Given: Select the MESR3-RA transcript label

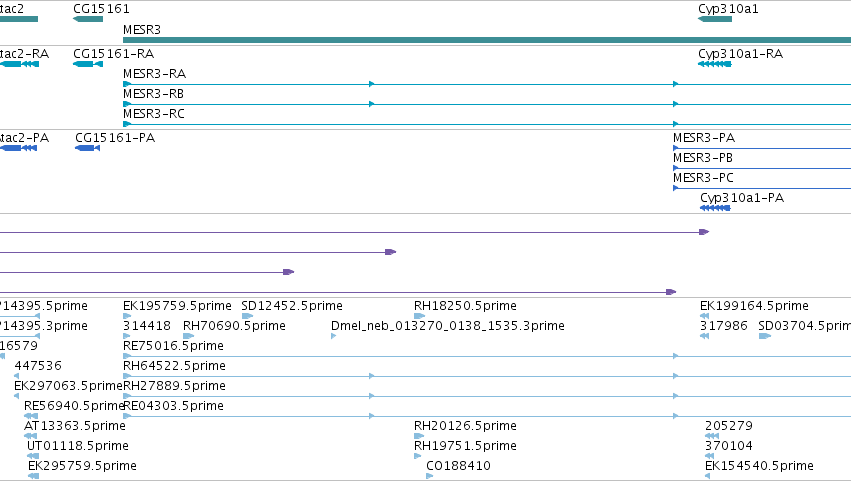Looking at the screenshot, I should tap(155, 74).
